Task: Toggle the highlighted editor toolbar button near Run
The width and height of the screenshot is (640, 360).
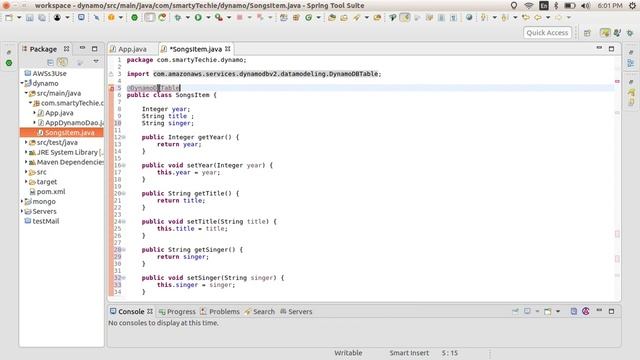Action: [x=149, y=18]
